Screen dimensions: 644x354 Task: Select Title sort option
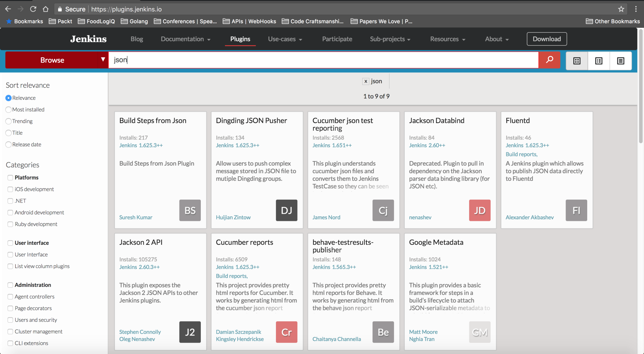[x=8, y=133]
